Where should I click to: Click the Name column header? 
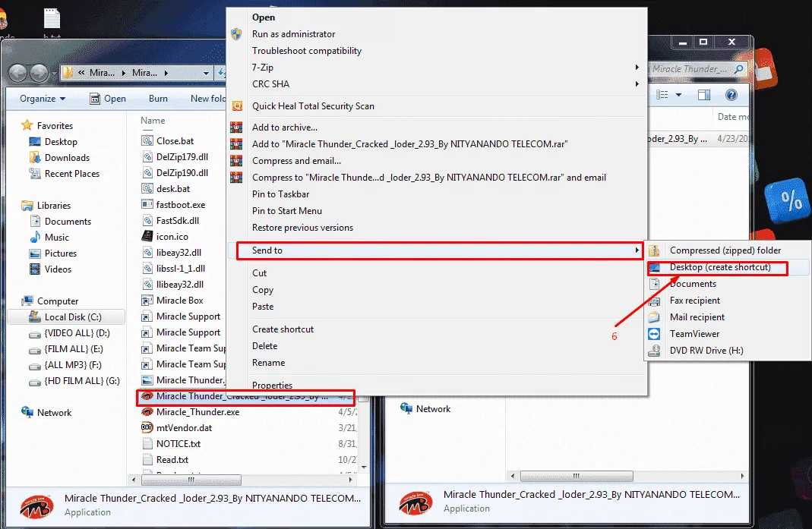pos(153,121)
